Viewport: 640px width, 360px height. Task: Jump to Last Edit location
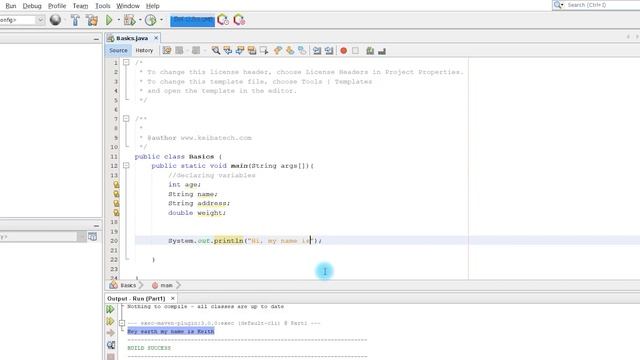point(167,50)
